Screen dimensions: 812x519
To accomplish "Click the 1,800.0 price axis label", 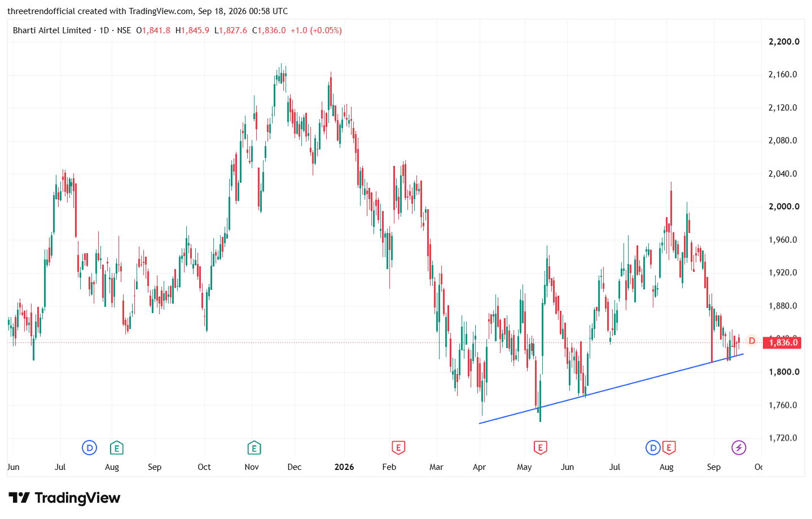I will [784, 372].
